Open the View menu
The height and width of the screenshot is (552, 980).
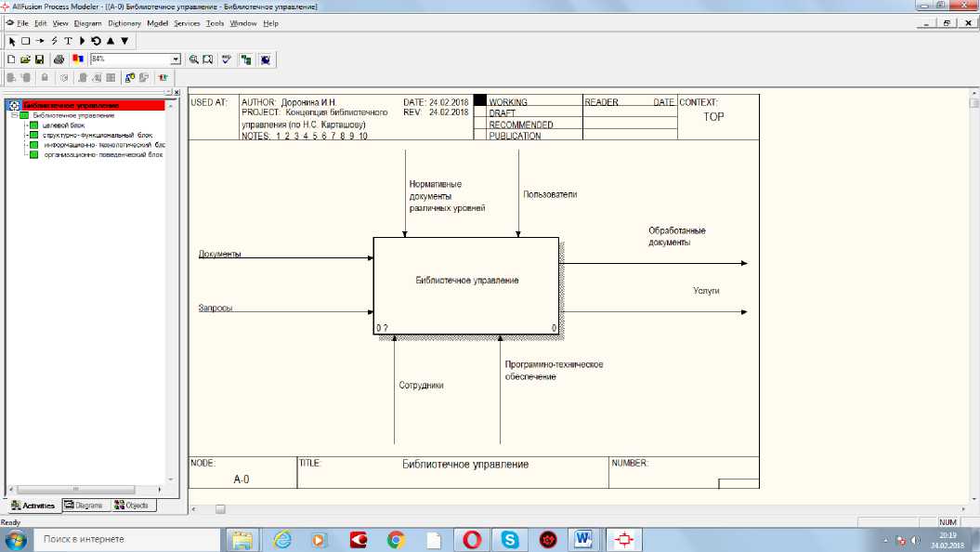tap(60, 24)
